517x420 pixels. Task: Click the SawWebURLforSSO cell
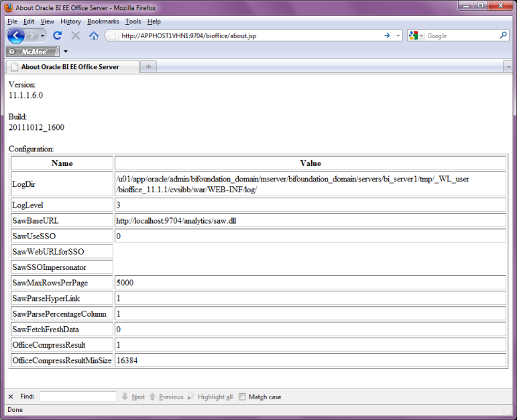62,252
